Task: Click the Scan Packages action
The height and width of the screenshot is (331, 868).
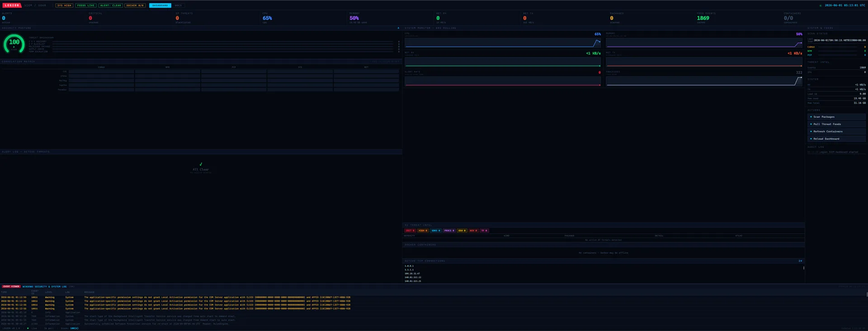Action: (x=836, y=117)
